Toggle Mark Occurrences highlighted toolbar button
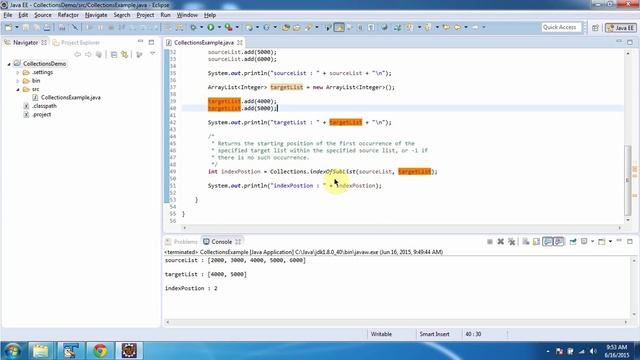640x360 pixels. point(339,27)
